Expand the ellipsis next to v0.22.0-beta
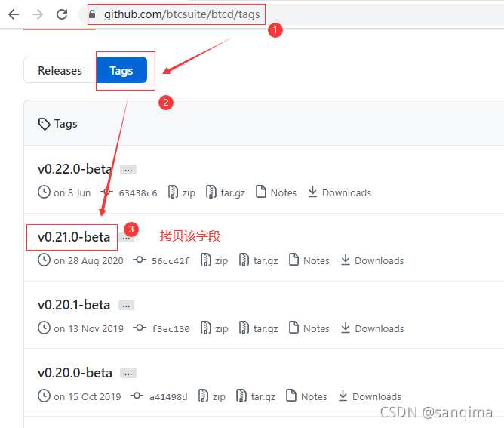Screen dimensions: 504x428 [x=128, y=169]
